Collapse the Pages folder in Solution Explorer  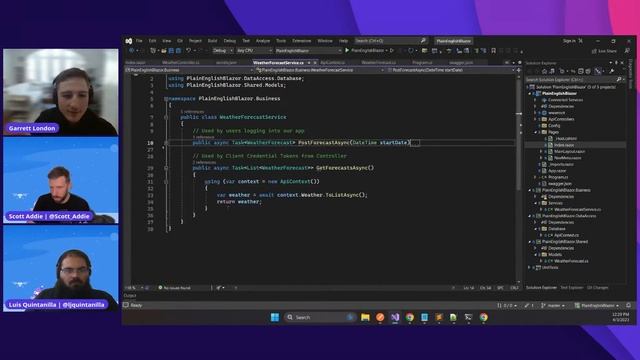click(x=536, y=132)
